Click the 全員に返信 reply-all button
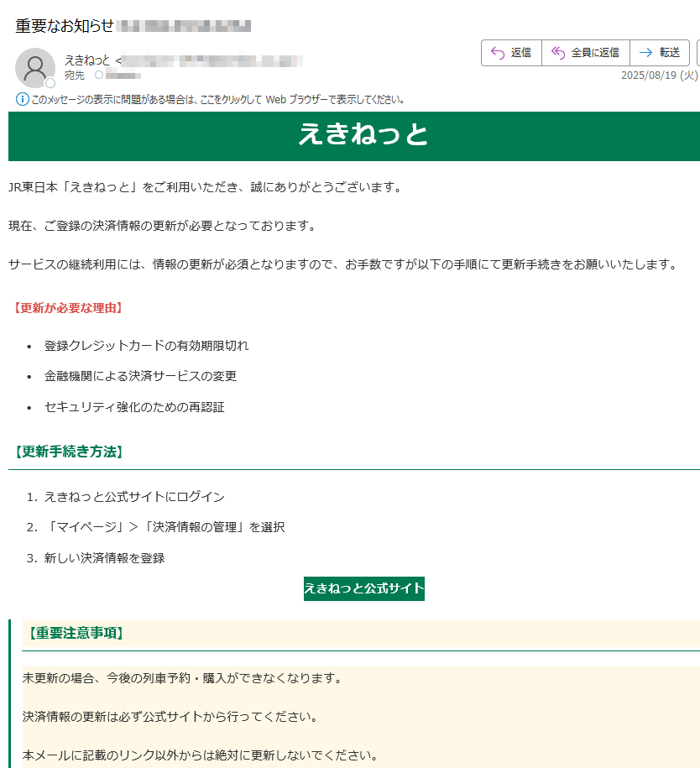The image size is (700, 768). pos(585,52)
